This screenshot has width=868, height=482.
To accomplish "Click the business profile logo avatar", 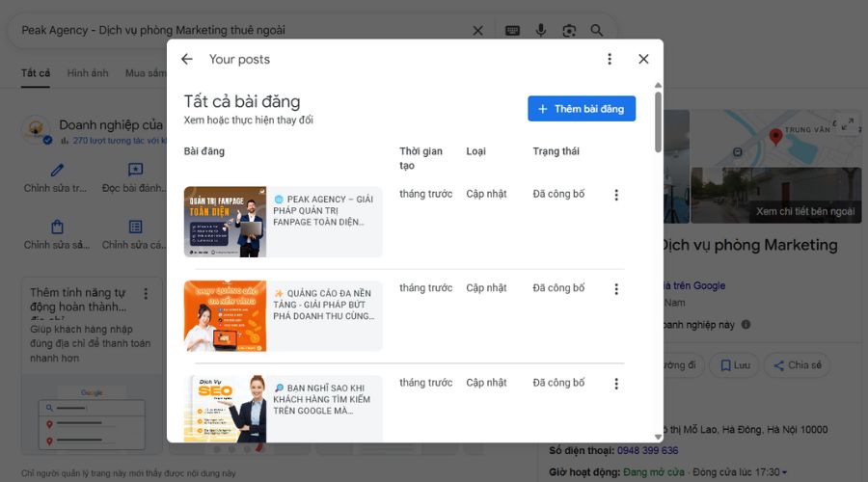I will pyautogui.click(x=37, y=129).
